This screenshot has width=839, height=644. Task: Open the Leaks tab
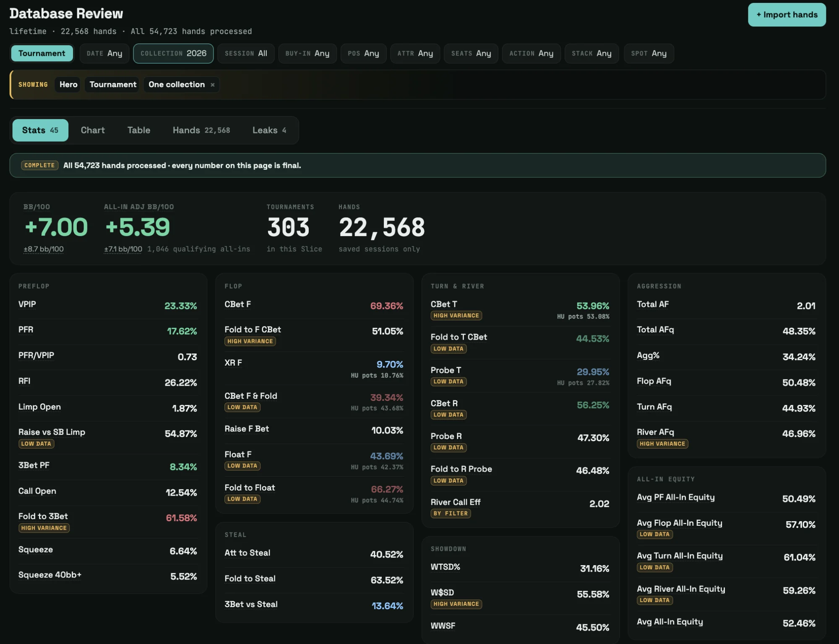[269, 130]
